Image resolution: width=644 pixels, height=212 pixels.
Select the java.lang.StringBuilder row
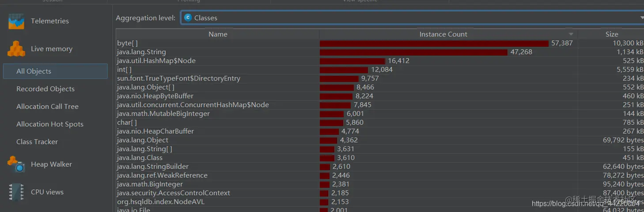click(x=380, y=167)
